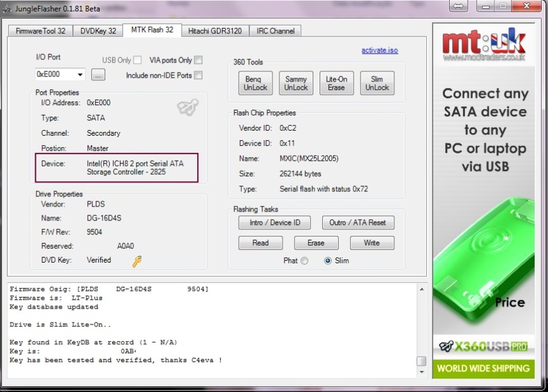Click the X360USB PRO logo
Screen dimensions: 548x392
(484, 346)
